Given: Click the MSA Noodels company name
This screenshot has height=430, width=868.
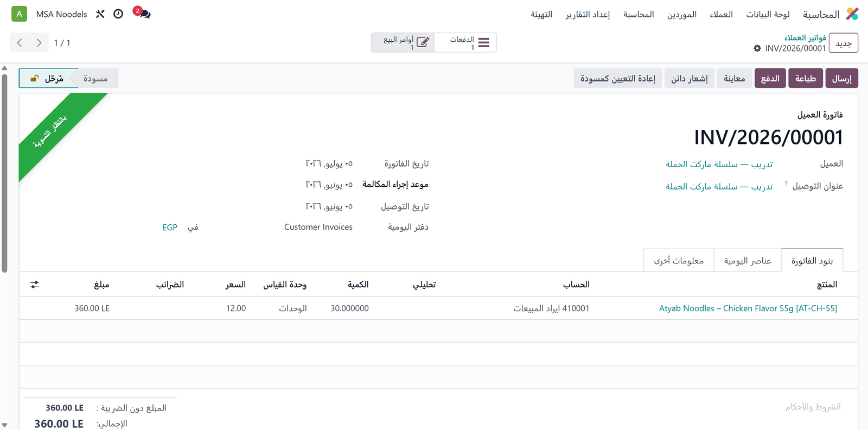Looking at the screenshot, I should tap(61, 14).
